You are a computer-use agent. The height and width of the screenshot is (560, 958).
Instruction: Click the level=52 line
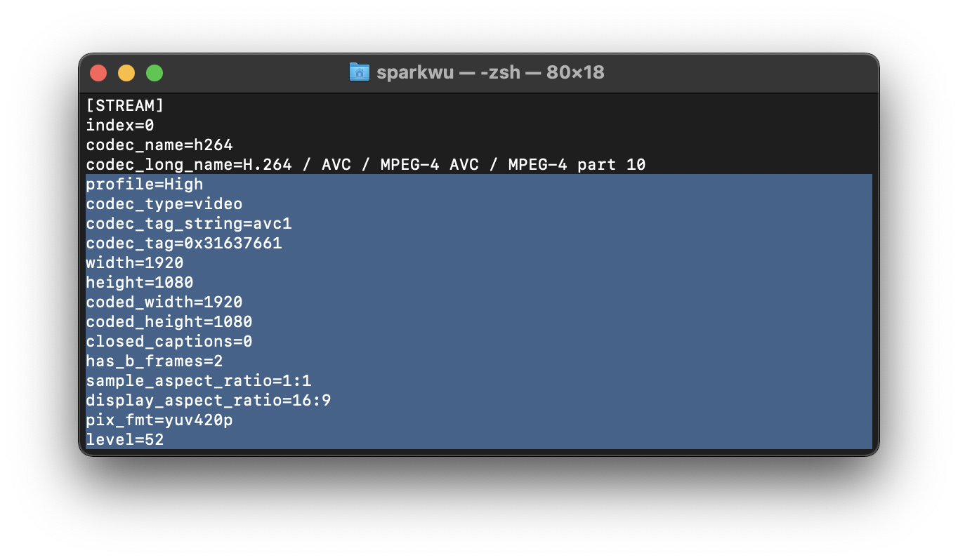tap(125, 440)
